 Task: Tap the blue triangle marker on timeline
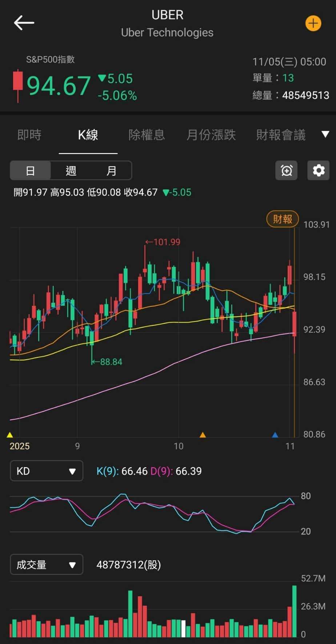click(x=275, y=435)
